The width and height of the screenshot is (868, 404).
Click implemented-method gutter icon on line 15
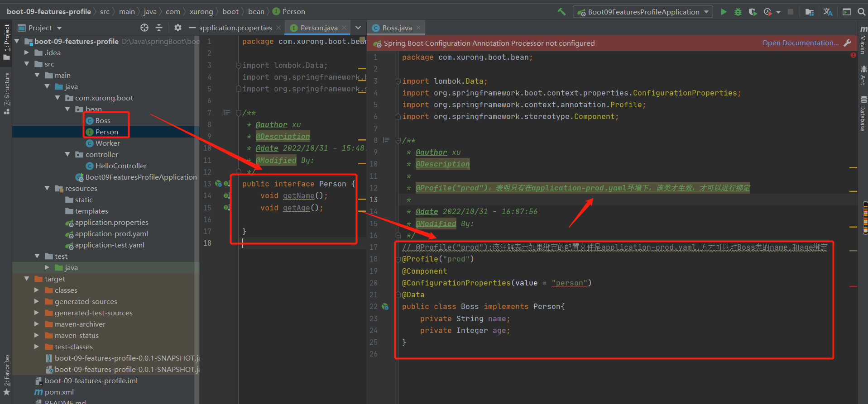click(x=227, y=208)
